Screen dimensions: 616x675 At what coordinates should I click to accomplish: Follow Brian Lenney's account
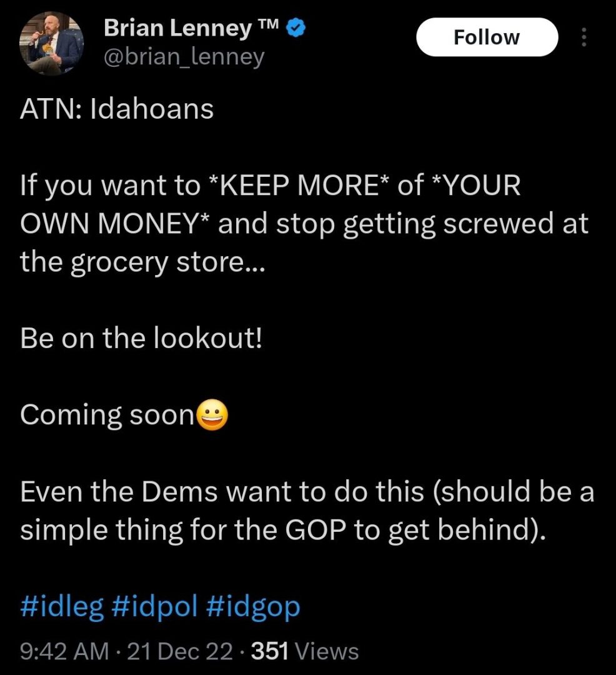[487, 37]
